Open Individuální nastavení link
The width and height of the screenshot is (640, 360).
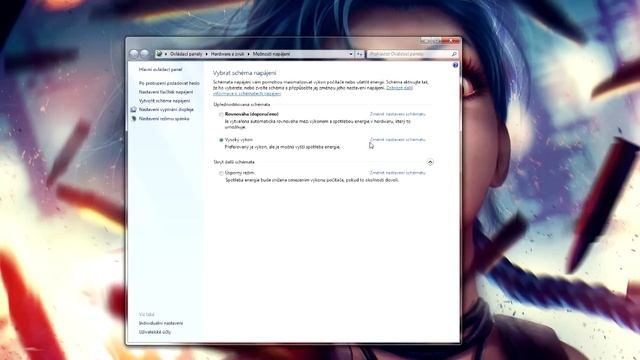(x=161, y=323)
